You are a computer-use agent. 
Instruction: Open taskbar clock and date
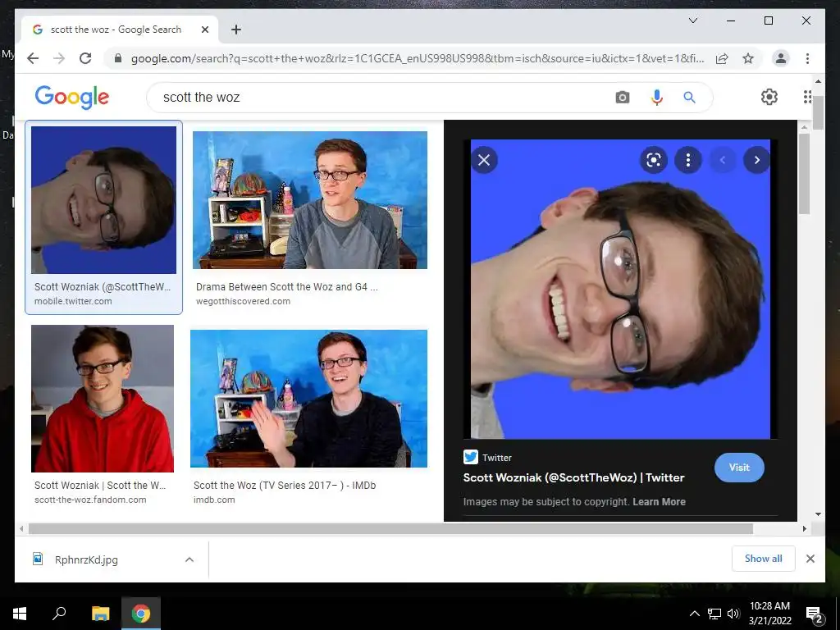[x=769, y=614]
